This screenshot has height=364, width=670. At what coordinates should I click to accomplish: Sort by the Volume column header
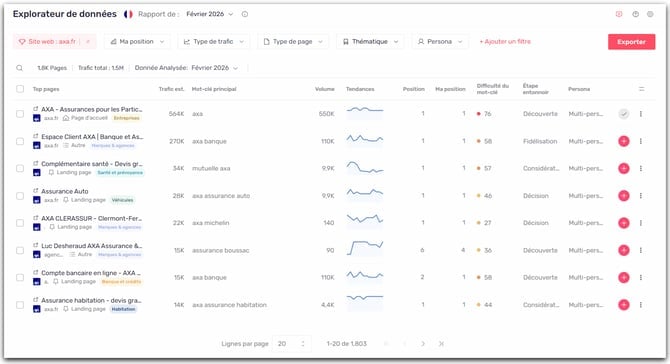(325, 89)
